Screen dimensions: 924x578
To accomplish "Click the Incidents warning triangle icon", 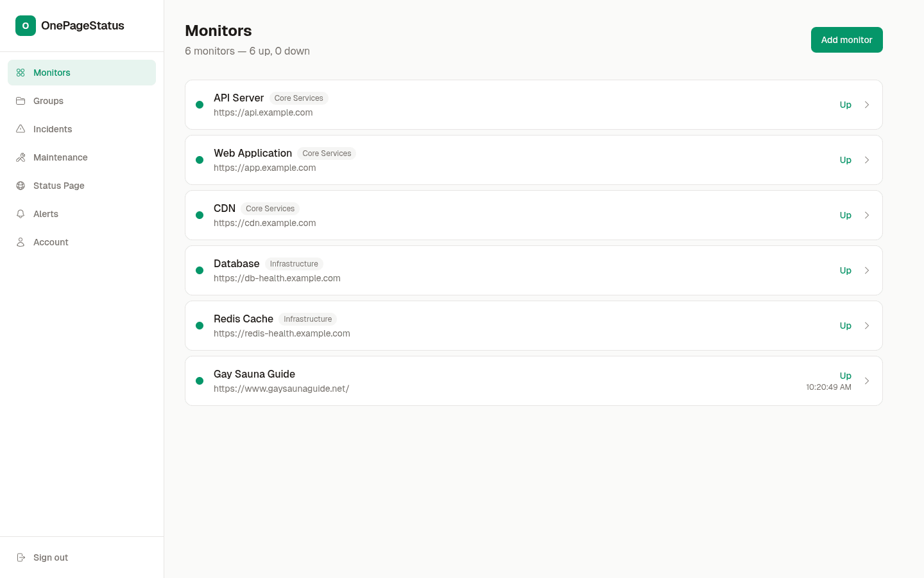I will point(20,129).
